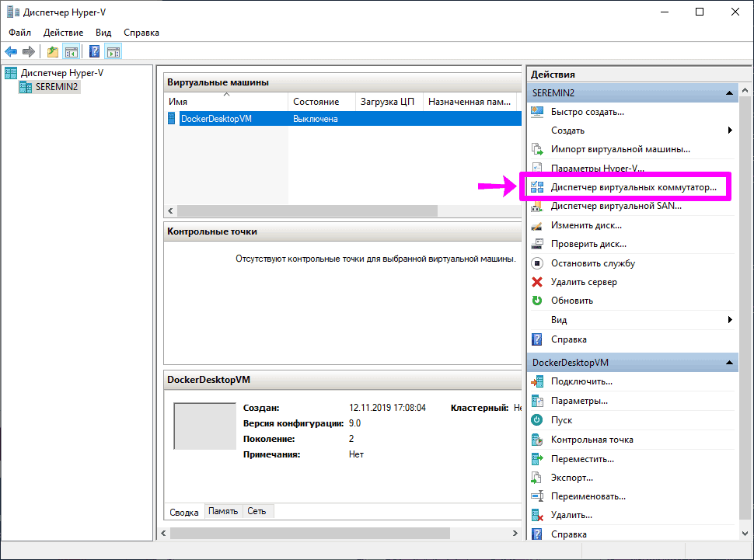754x560 pixels.
Task: Click the Импорт виртуальной машины icon
Action: 537,149
